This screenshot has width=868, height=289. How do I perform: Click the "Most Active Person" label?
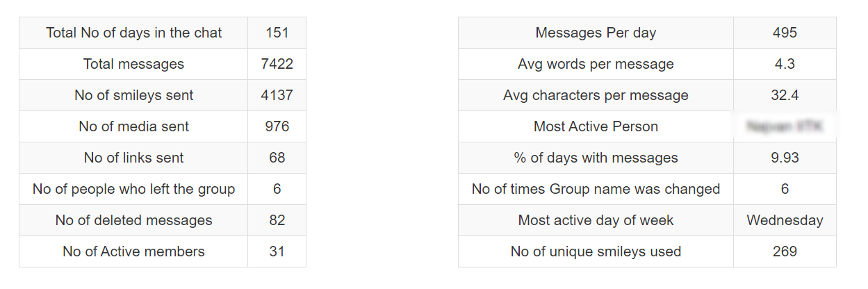pos(596,126)
